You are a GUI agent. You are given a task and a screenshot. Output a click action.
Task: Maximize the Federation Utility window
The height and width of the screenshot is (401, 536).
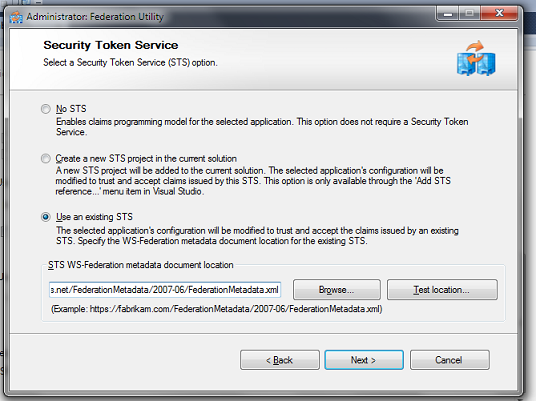click(x=470, y=14)
